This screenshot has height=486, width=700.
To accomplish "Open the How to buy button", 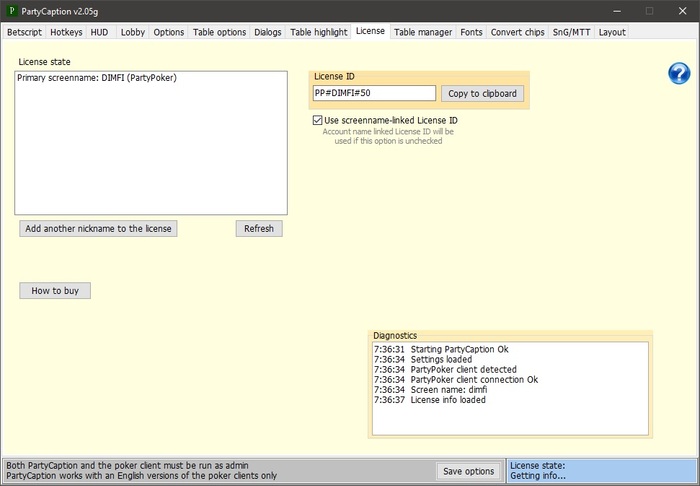I will pos(55,291).
